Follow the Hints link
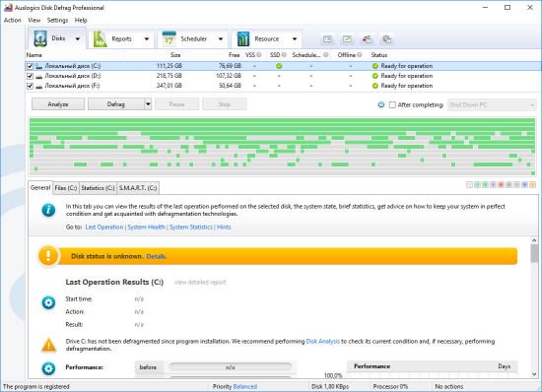542x392 pixels. point(224,227)
